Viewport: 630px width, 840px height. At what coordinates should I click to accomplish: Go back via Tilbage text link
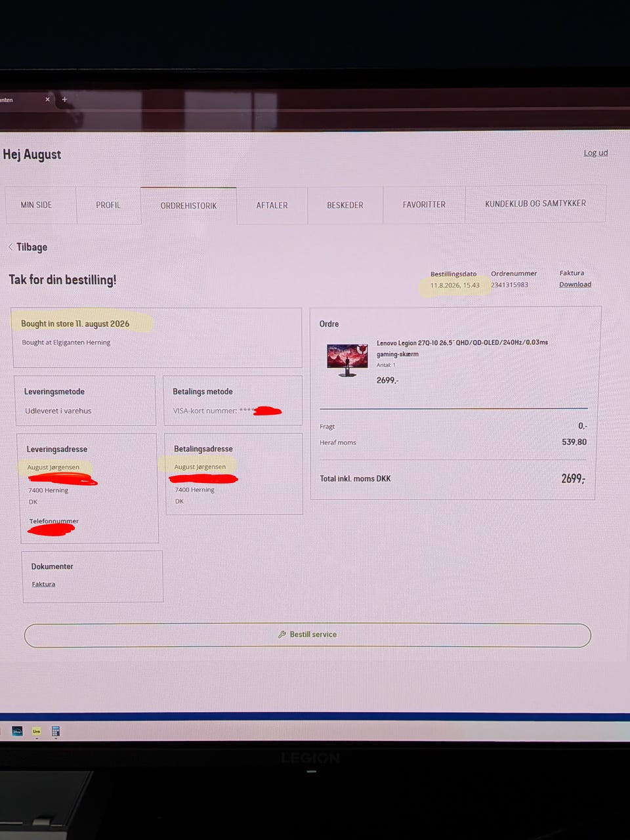pos(31,247)
